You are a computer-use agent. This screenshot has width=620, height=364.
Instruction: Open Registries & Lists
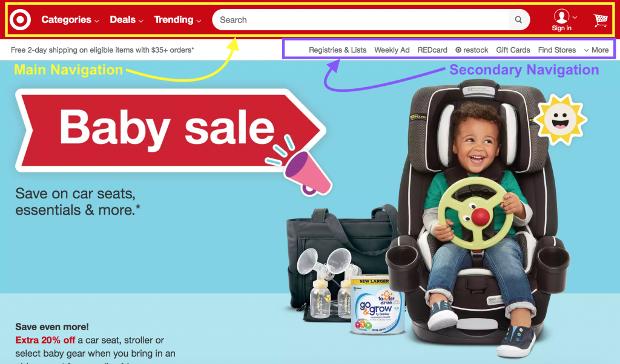pos(338,50)
